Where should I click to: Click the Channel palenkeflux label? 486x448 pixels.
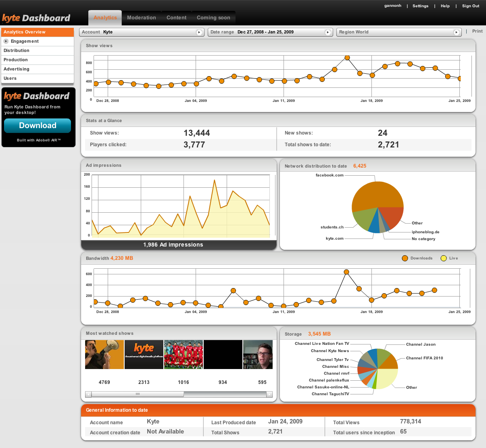pos(329,380)
